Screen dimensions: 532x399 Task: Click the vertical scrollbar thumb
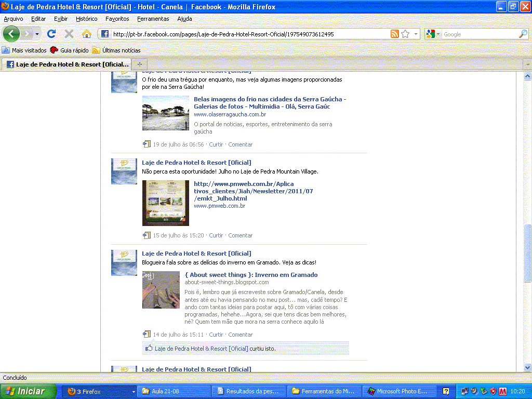(x=527, y=253)
